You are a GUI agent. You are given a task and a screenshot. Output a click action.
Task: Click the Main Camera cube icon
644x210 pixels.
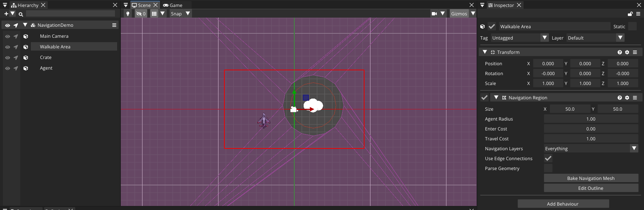click(x=26, y=36)
